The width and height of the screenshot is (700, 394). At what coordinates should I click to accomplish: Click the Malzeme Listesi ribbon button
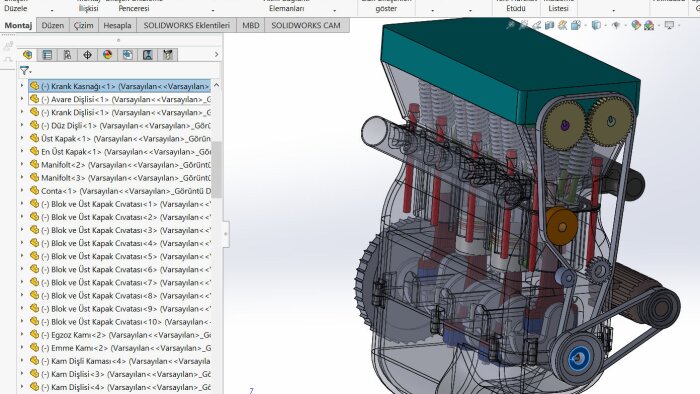click(558, 6)
